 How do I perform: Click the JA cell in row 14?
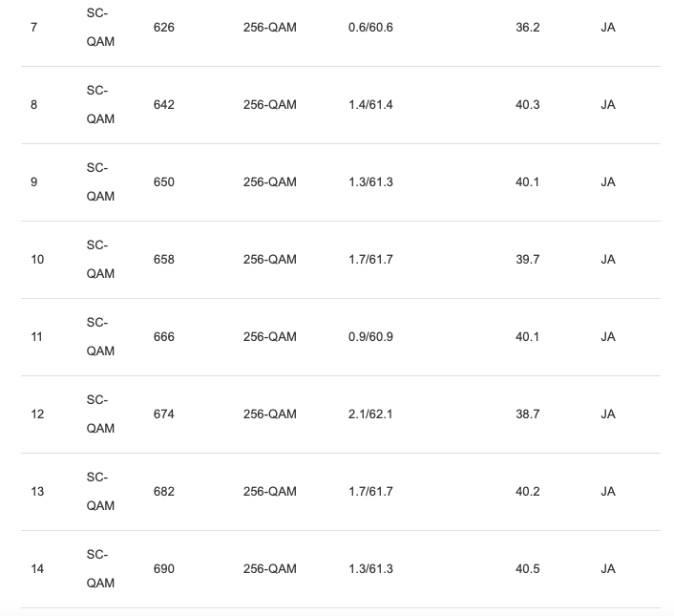(x=608, y=569)
